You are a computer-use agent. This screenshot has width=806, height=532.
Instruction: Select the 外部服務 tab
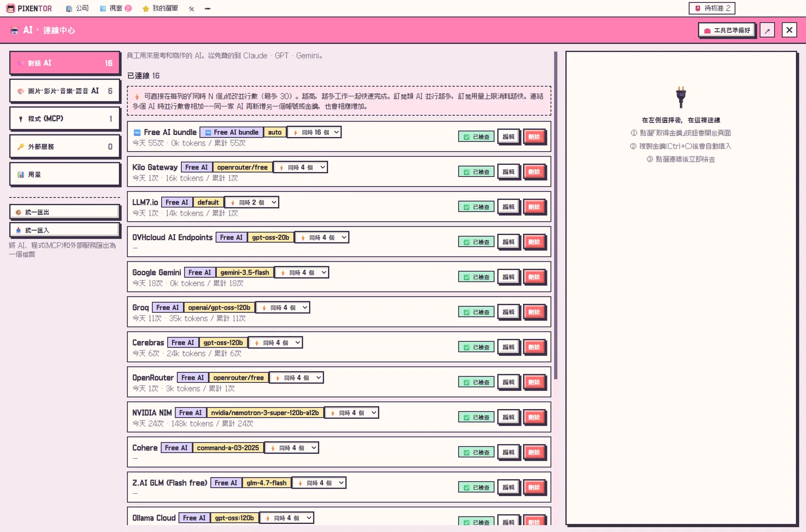point(64,147)
